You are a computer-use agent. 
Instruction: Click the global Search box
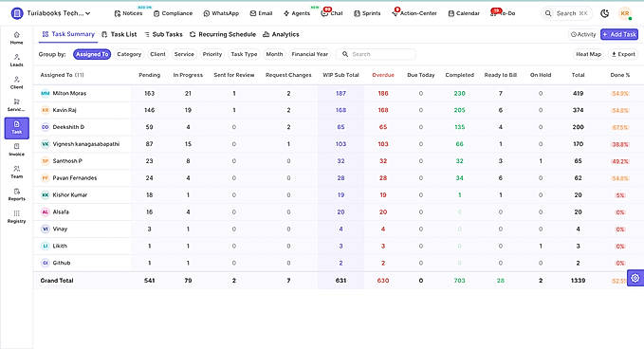pyautogui.click(x=567, y=13)
